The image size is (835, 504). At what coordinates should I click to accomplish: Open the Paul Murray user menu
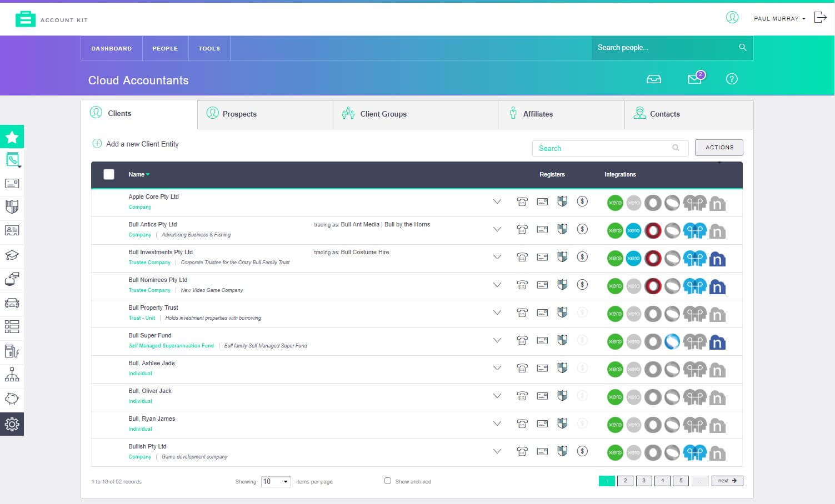point(779,18)
